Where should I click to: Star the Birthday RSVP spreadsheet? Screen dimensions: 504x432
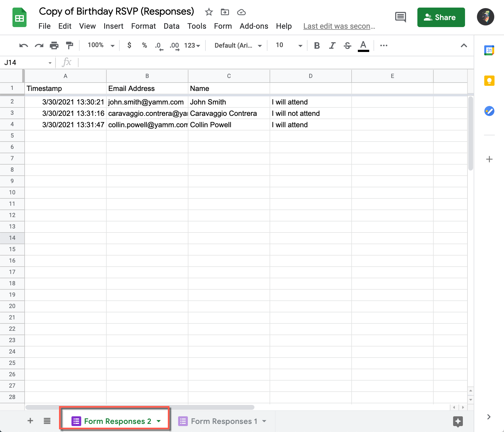point(209,12)
